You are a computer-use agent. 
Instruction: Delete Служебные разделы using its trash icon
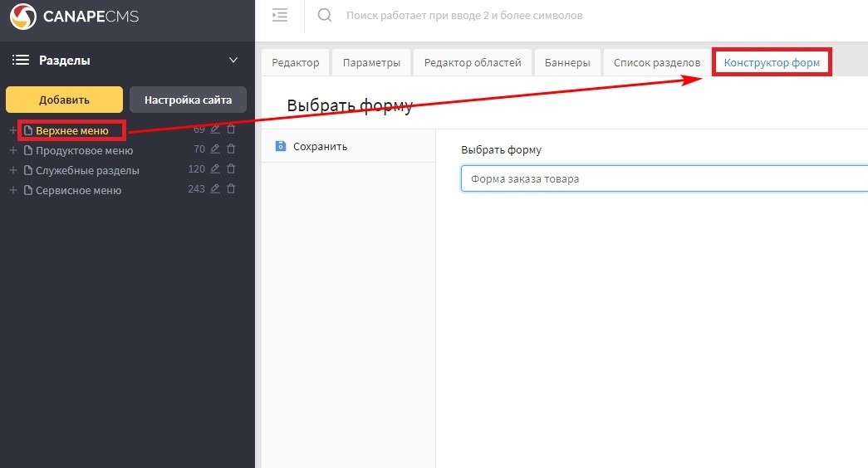231,169
